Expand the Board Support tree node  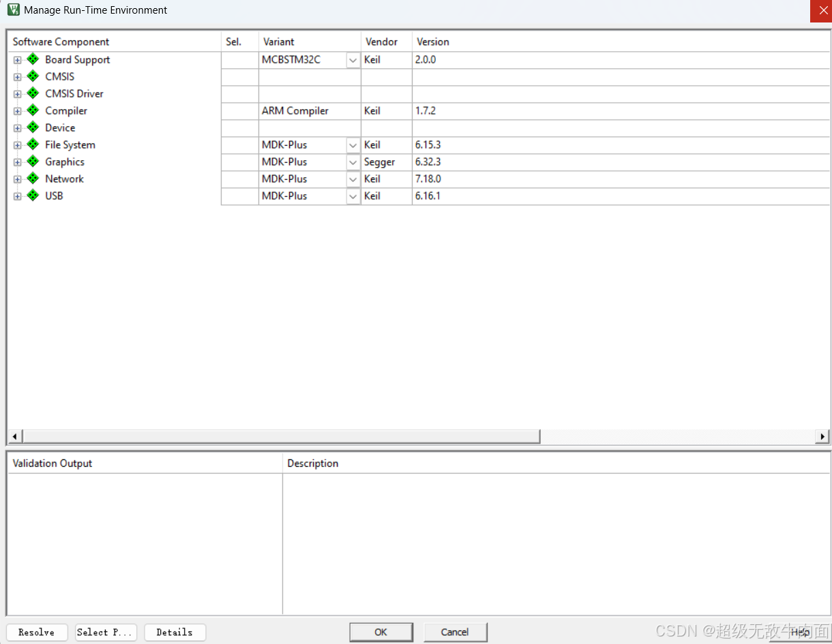pyautogui.click(x=17, y=60)
